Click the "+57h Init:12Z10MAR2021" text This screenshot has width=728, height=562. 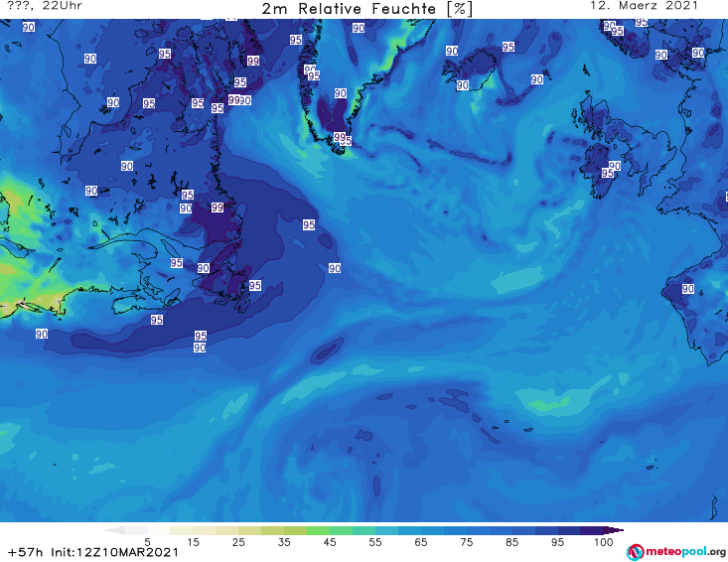click(92, 552)
